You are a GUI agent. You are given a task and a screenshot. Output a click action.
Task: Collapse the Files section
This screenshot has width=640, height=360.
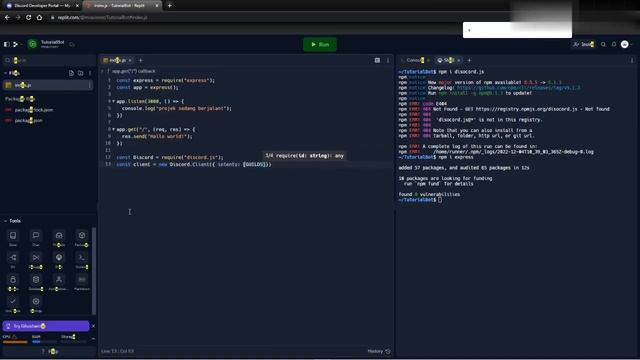tap(5, 73)
